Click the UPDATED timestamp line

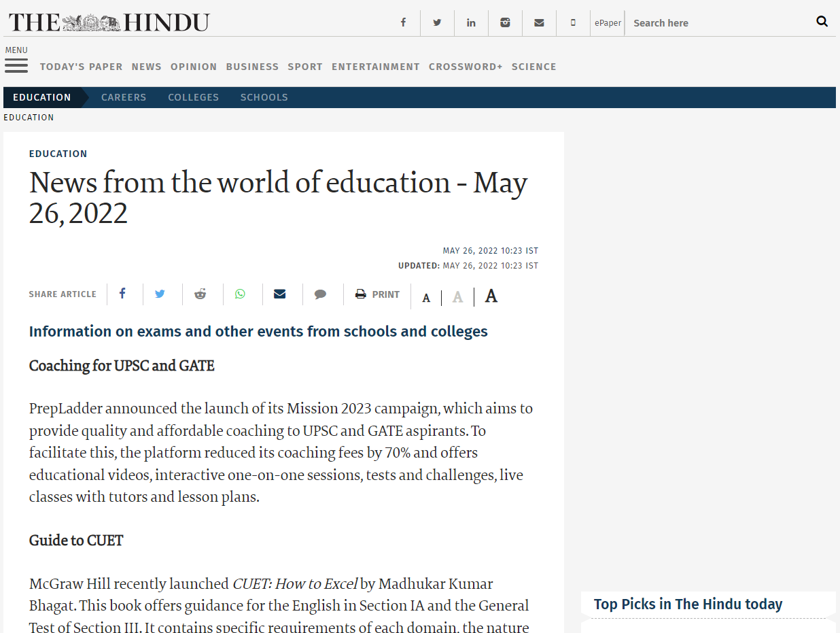click(468, 266)
